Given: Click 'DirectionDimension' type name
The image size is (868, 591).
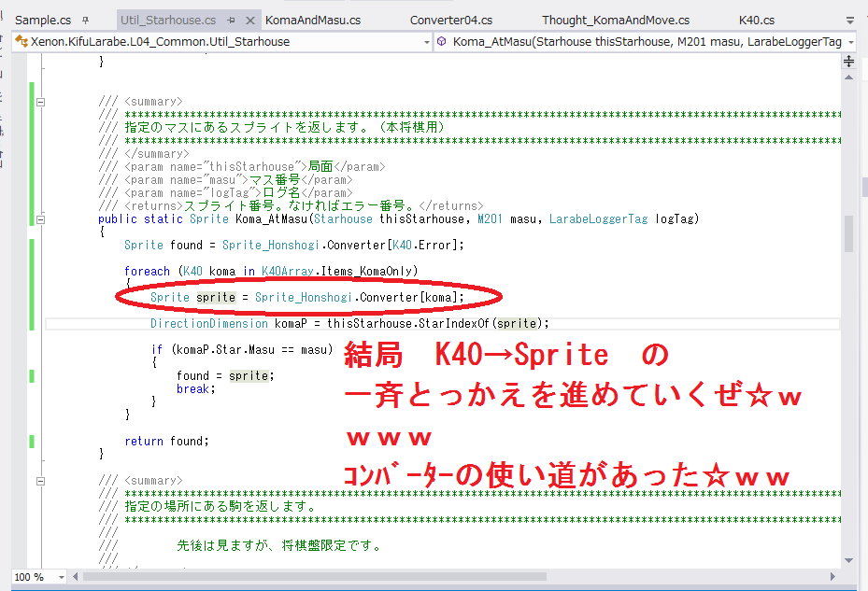Looking at the screenshot, I should 209,324.
